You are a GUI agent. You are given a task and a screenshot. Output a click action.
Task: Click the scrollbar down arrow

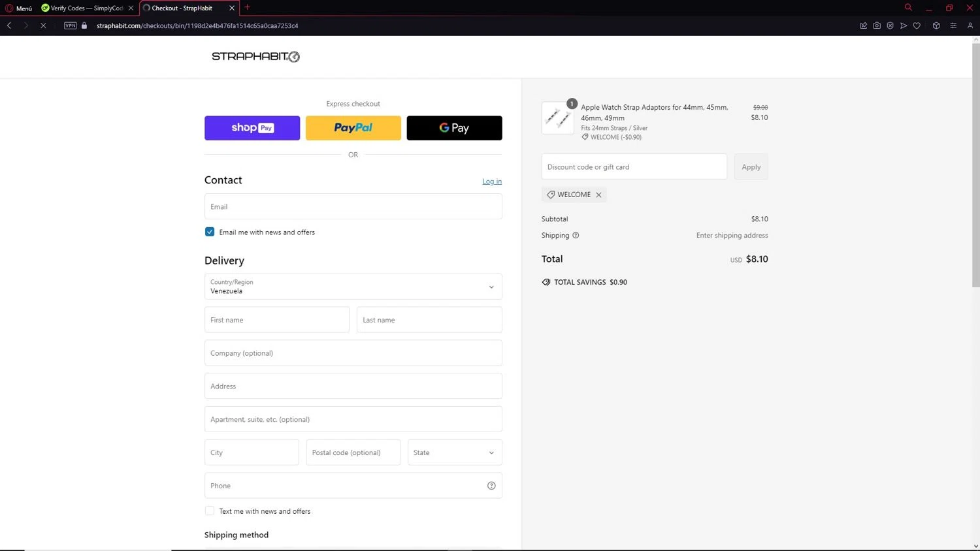click(x=976, y=546)
